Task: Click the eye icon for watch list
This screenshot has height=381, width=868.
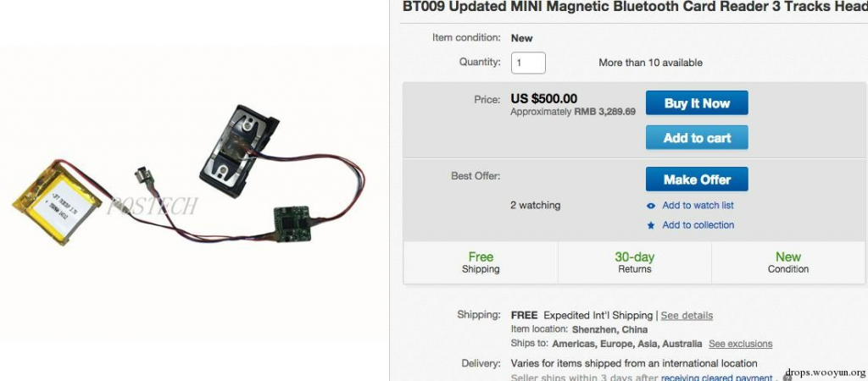Action: [651, 206]
